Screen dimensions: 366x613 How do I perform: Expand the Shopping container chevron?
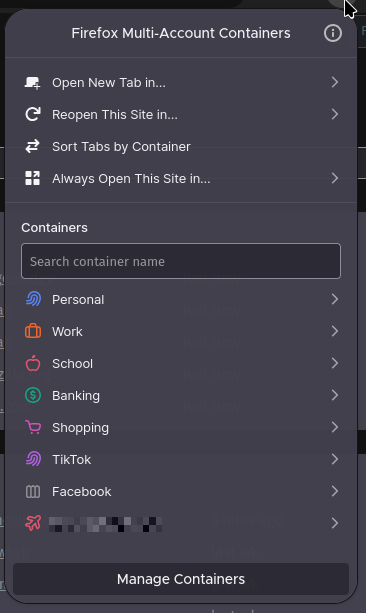[x=335, y=427]
